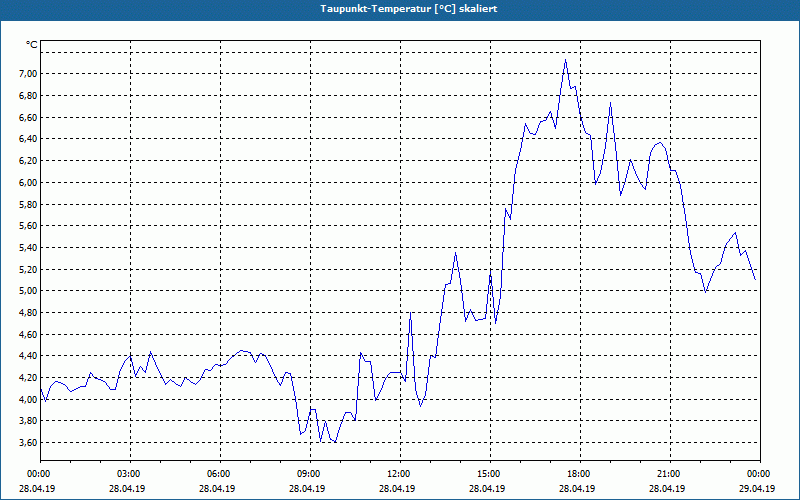Click the 21:00 time label on x-axis
The width and height of the screenshot is (800, 500).
click(670, 474)
